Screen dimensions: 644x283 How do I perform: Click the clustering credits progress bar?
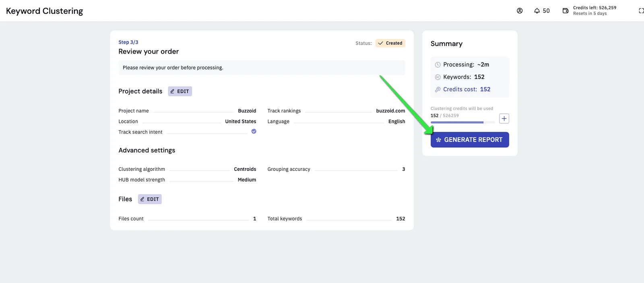[x=463, y=122]
